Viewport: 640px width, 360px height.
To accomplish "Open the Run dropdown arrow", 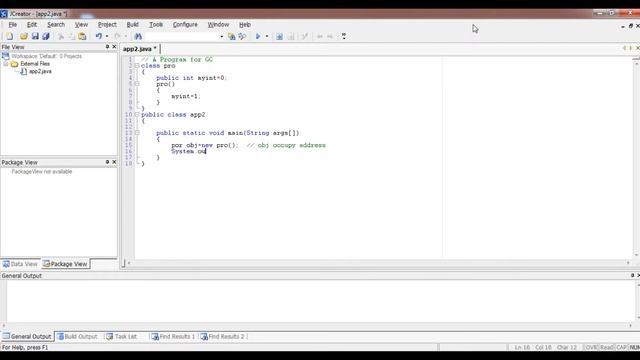I will click(267, 36).
